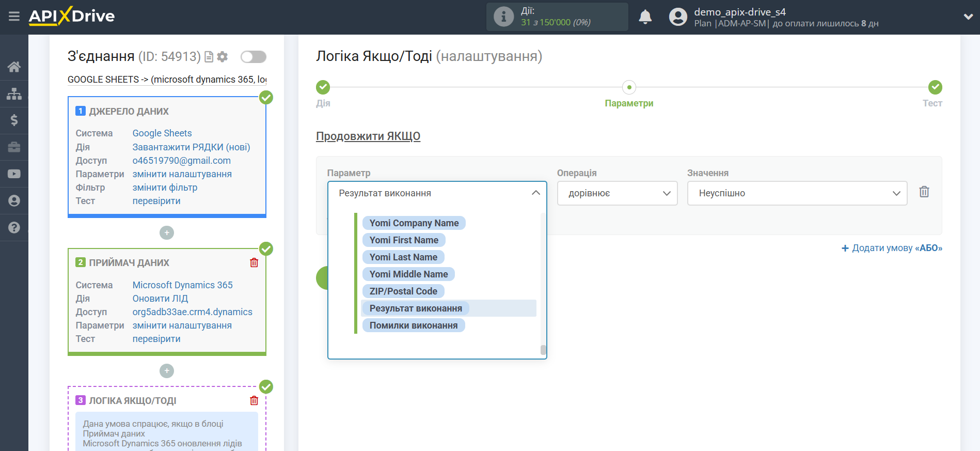Add a block after the data receiver

167,371
